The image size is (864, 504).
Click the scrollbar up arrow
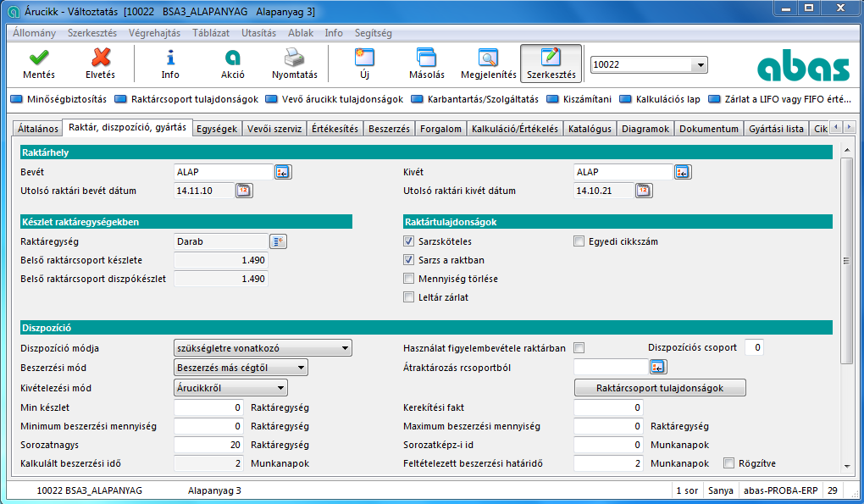pyautogui.click(x=846, y=151)
